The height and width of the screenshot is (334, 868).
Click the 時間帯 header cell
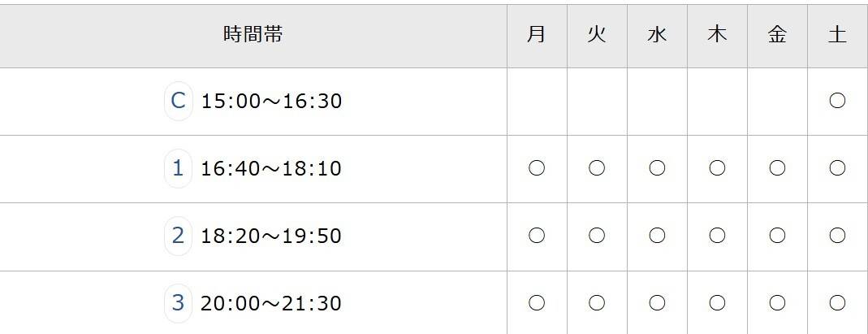click(253, 35)
